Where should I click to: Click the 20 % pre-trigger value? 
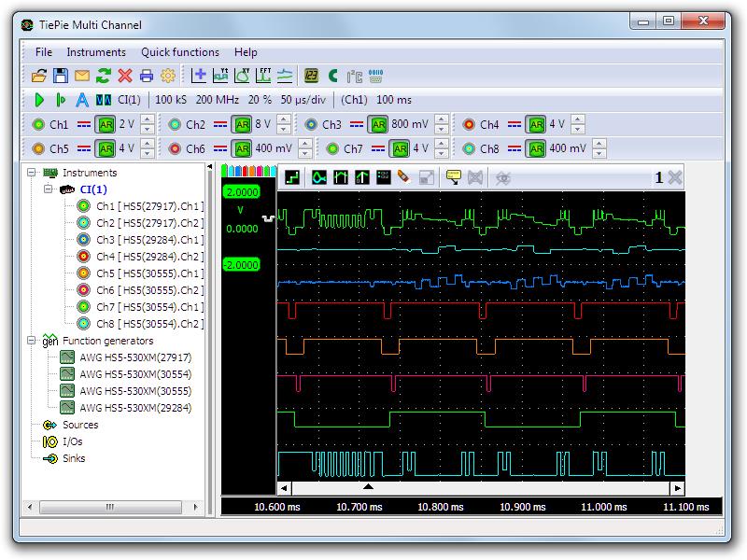(x=260, y=100)
